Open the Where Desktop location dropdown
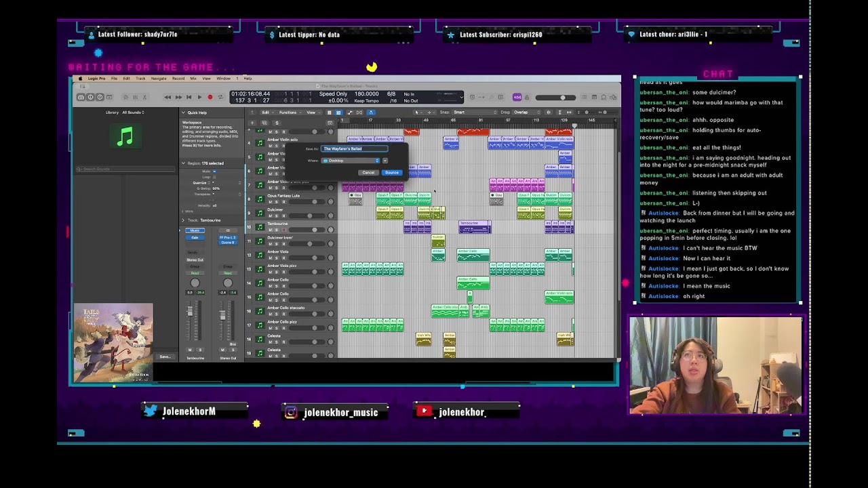The height and width of the screenshot is (488, 868). (x=352, y=161)
